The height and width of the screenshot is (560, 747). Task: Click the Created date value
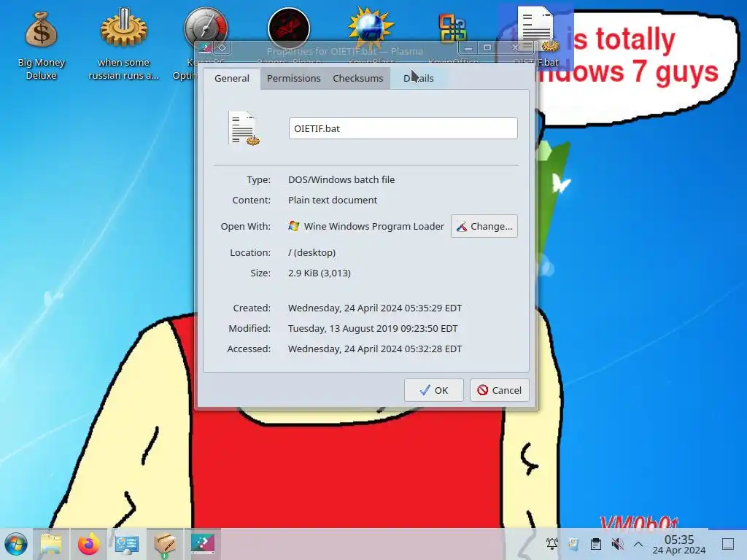[x=374, y=308]
